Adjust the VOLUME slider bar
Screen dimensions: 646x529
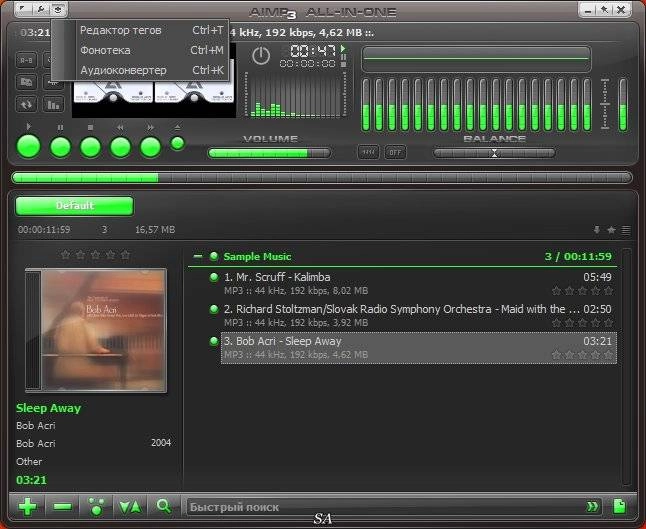click(x=269, y=153)
